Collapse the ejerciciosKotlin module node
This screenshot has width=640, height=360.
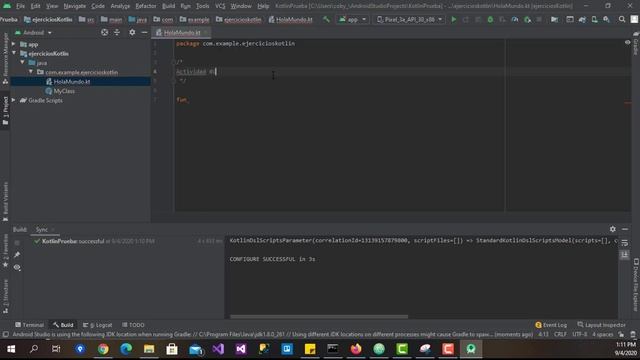coord(14,53)
